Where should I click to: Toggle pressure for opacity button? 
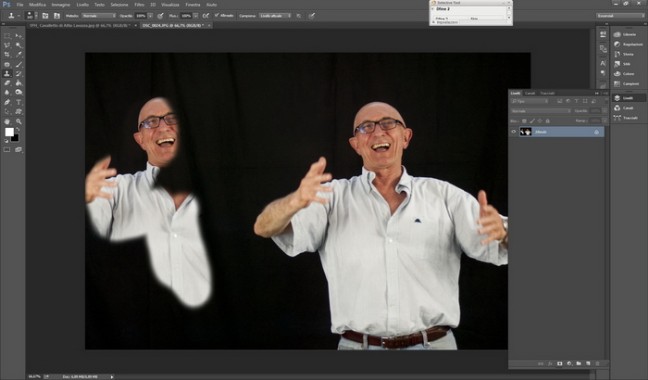click(160, 16)
